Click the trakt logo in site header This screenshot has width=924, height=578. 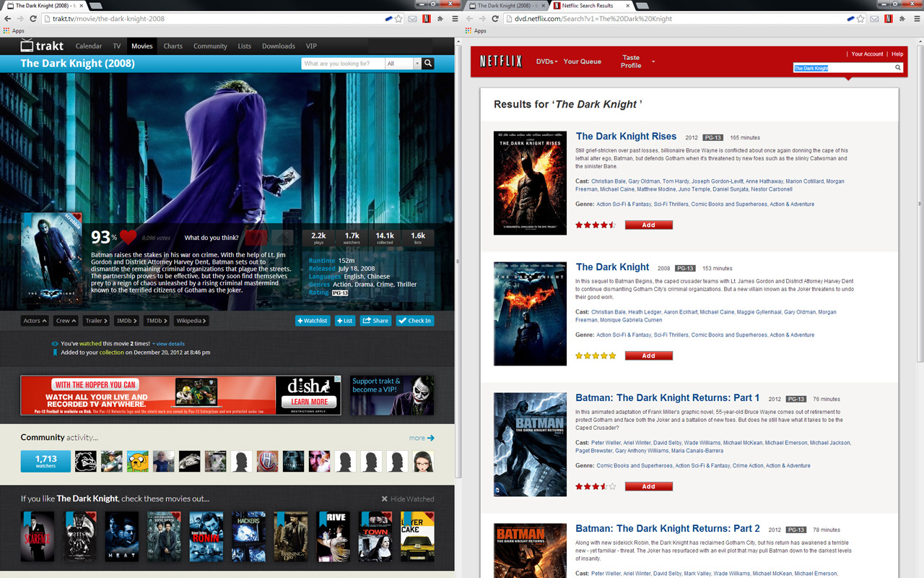point(42,46)
